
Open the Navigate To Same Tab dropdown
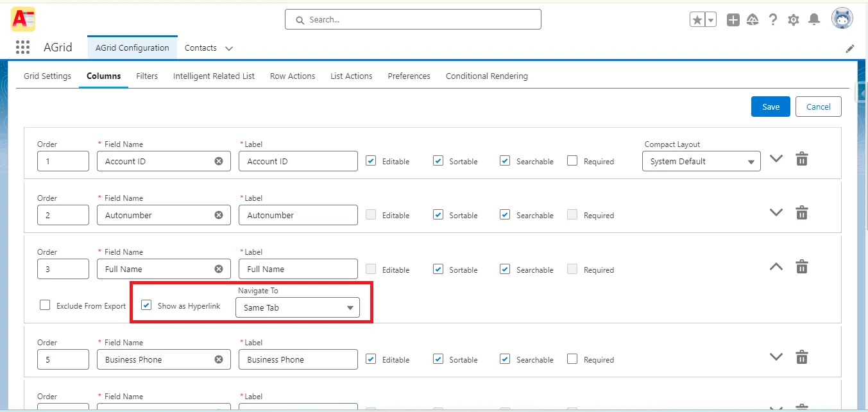tap(297, 307)
